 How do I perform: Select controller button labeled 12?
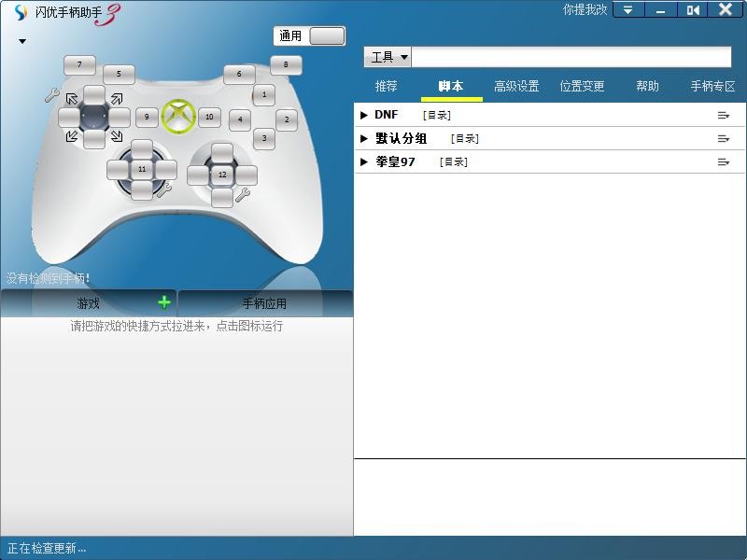point(222,174)
